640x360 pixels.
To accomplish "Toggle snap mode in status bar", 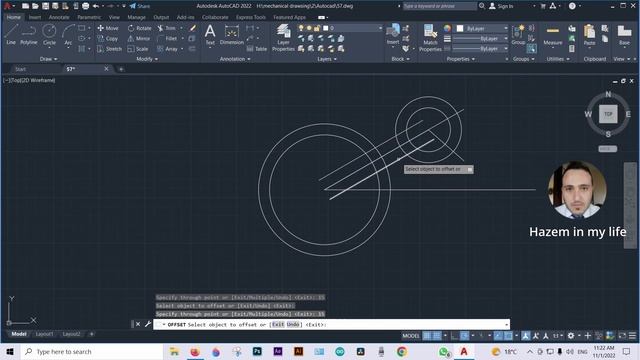I will [437, 336].
